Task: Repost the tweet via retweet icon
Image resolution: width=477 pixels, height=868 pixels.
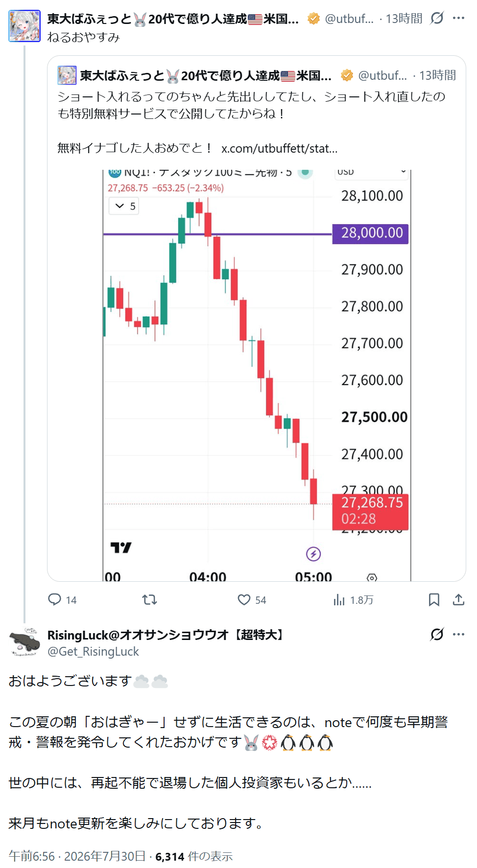Action: 149,599
